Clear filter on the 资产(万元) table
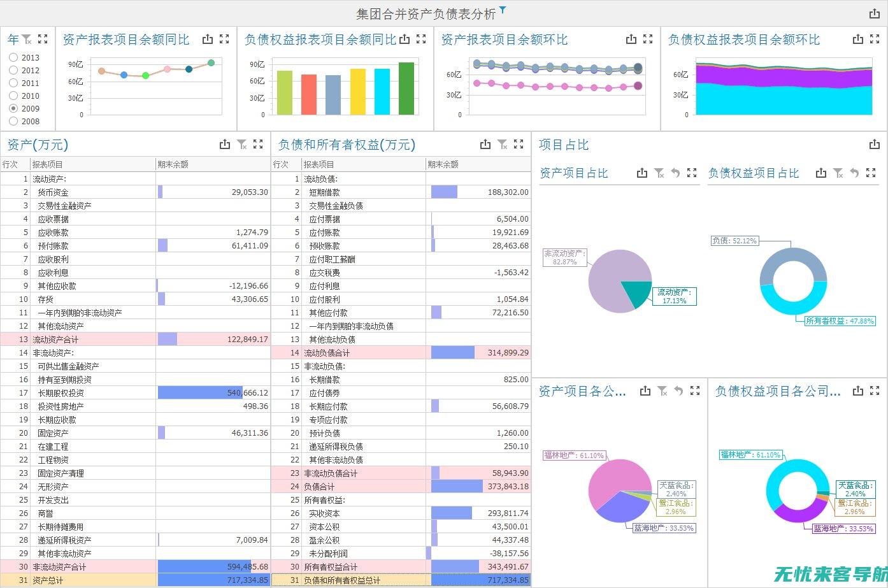The width and height of the screenshot is (888, 588). [242, 145]
